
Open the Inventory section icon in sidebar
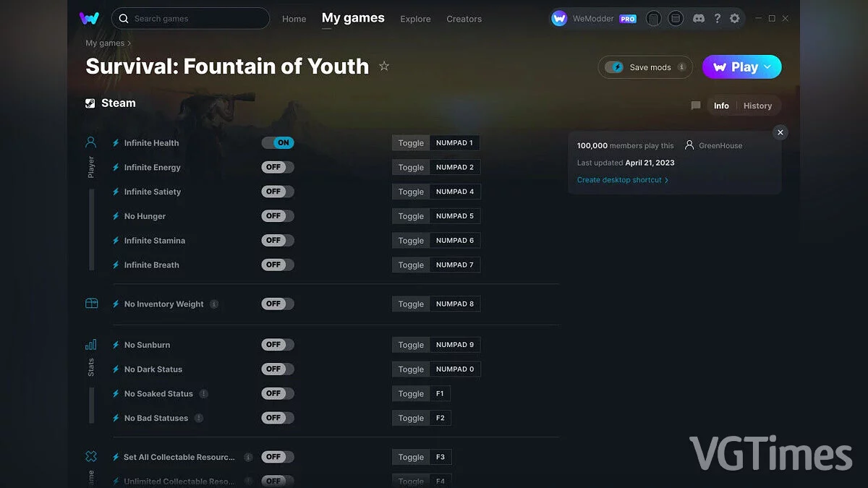click(x=90, y=304)
